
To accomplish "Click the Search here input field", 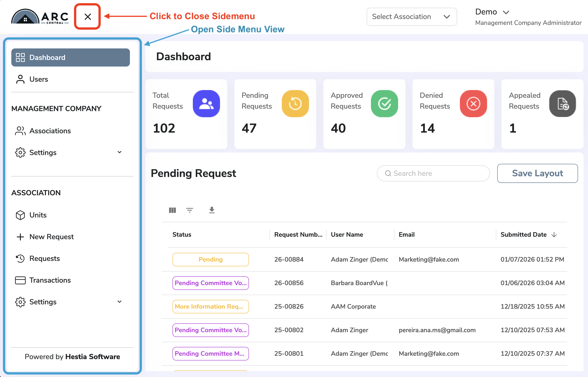I will tap(433, 173).
